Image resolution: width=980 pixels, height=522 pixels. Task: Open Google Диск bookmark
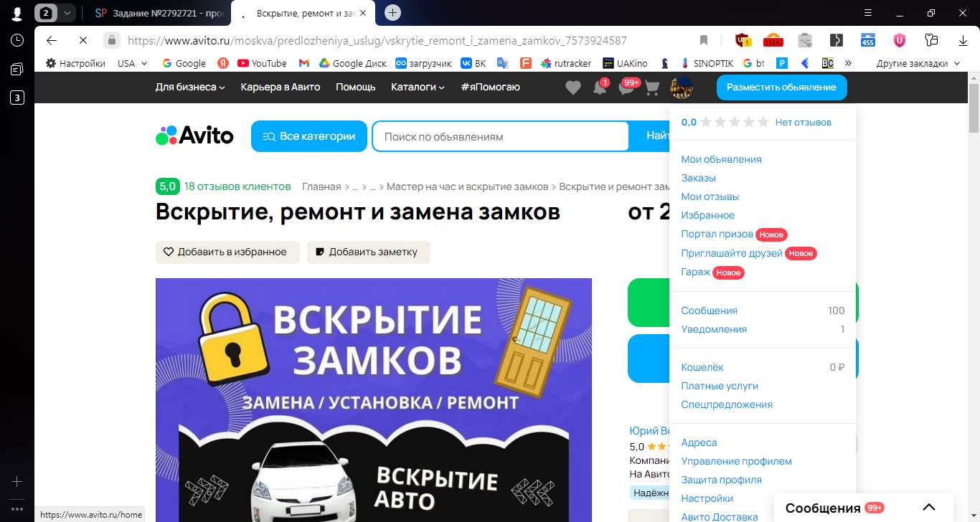tap(353, 63)
